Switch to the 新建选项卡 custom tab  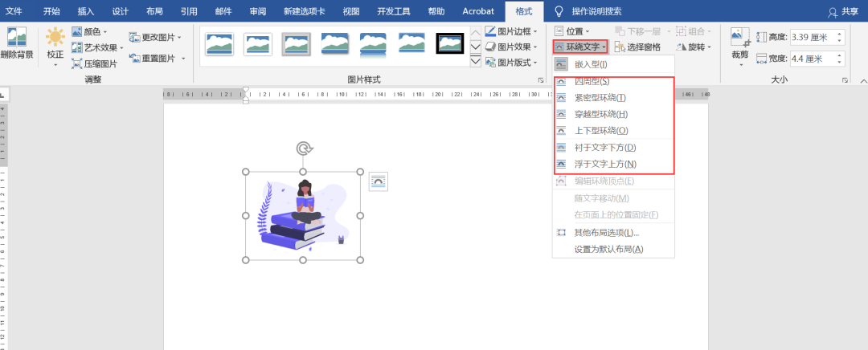[304, 11]
